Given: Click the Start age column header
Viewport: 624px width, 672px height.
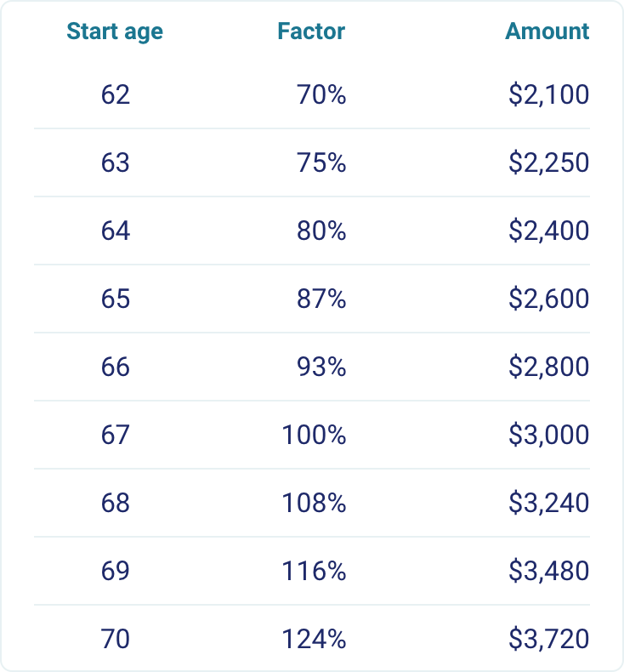Looking at the screenshot, I should (x=115, y=31).
